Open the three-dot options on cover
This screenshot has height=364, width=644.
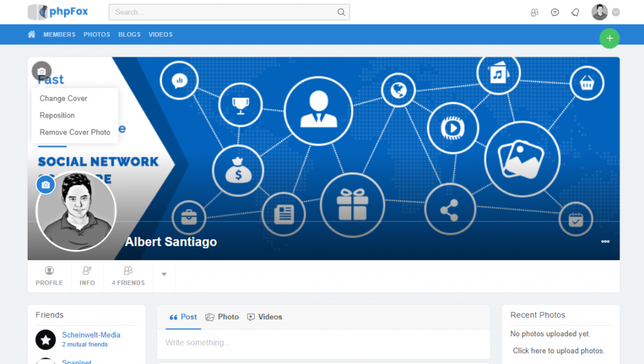tap(605, 241)
